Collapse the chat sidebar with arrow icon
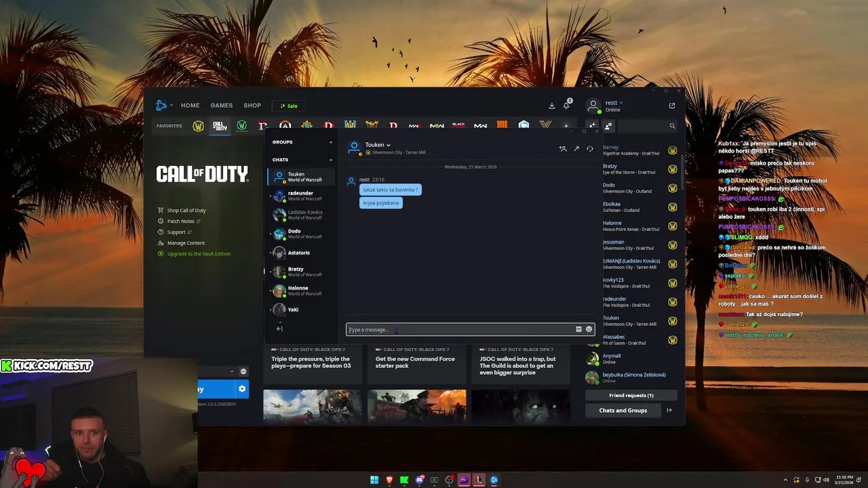This screenshot has height=488, width=868. point(279,329)
